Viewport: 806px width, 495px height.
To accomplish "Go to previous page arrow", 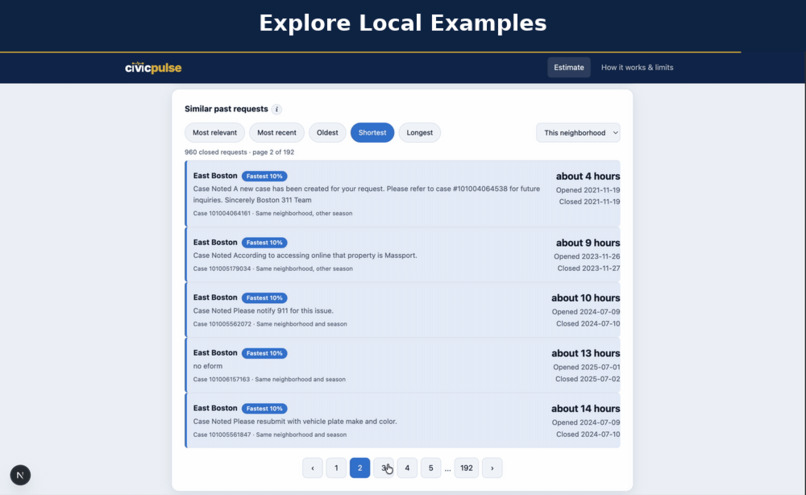I will 313,468.
